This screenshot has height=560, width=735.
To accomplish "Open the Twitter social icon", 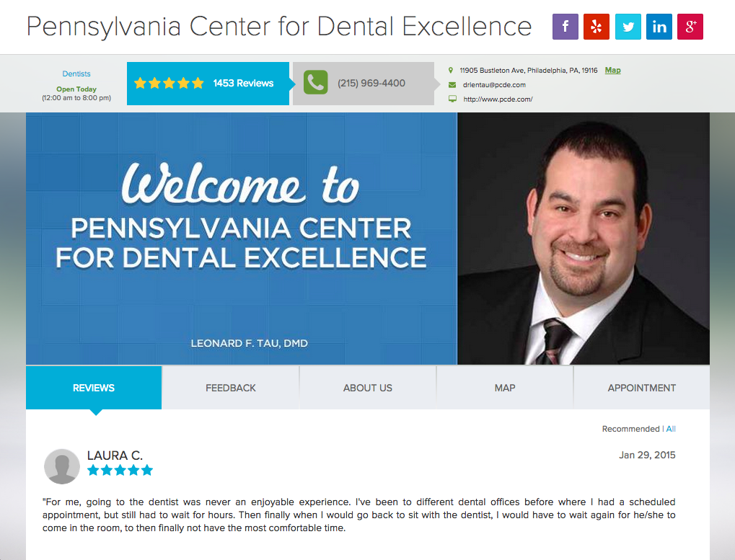I will pyautogui.click(x=628, y=27).
